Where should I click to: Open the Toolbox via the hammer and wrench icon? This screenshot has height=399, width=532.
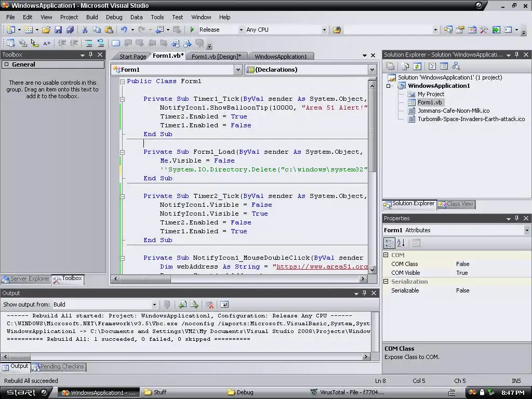pyautogui.click(x=484, y=30)
